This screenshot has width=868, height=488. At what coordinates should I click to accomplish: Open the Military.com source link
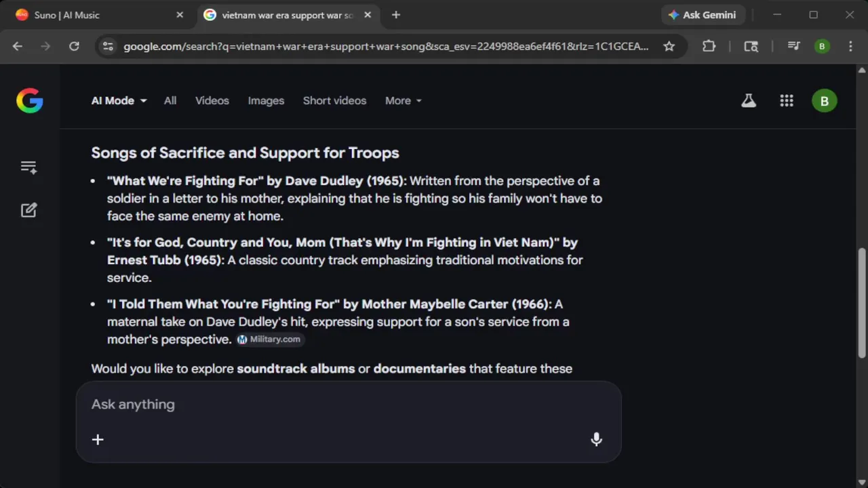tap(270, 340)
